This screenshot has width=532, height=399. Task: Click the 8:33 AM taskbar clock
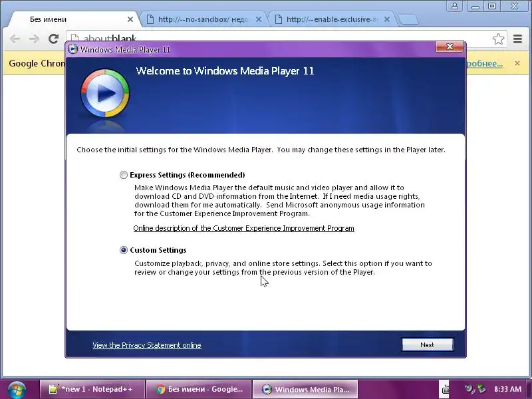507,389
